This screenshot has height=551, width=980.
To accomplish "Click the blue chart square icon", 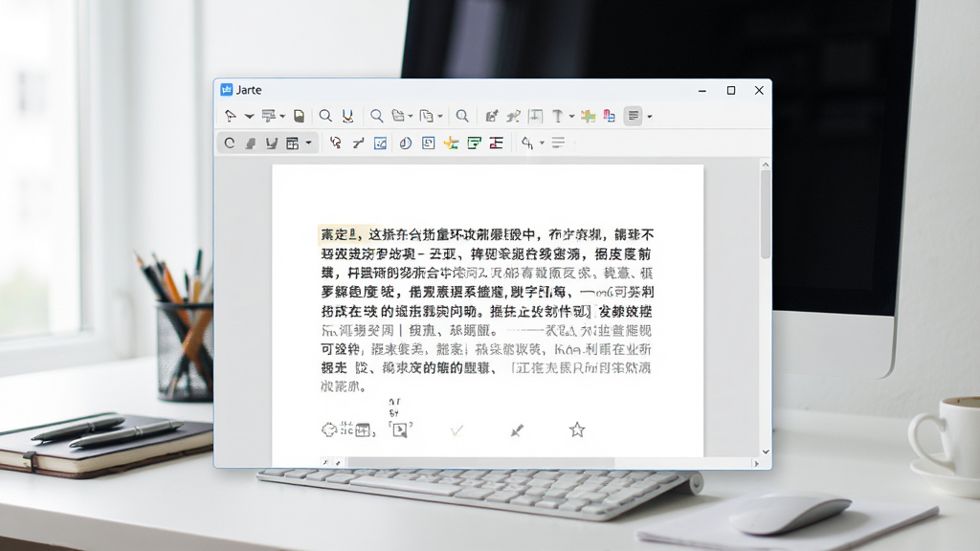I will click(x=380, y=143).
